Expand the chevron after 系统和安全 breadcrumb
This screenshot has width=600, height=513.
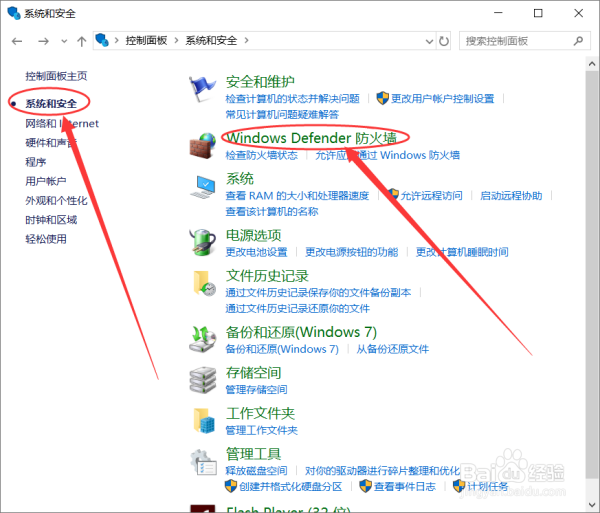tap(246, 40)
